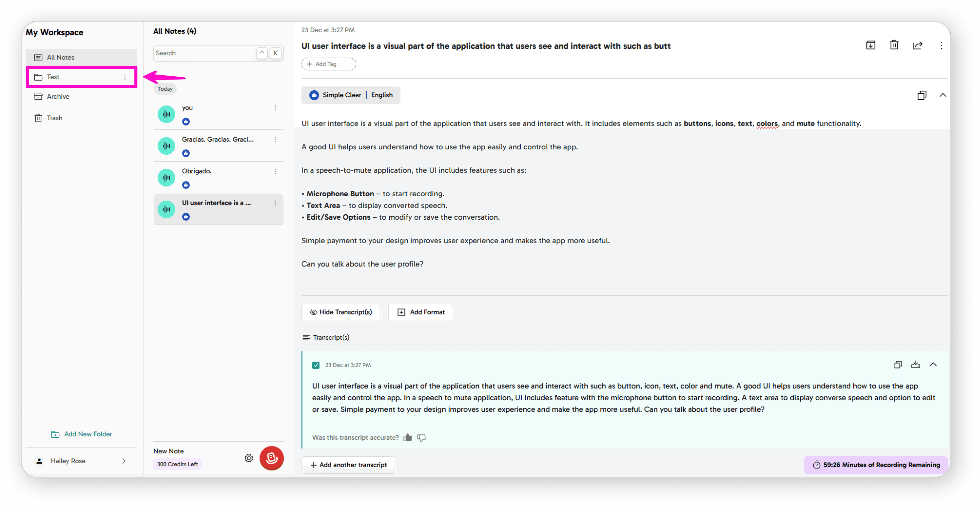
Task: Click the download note icon in header
Action: (x=870, y=45)
